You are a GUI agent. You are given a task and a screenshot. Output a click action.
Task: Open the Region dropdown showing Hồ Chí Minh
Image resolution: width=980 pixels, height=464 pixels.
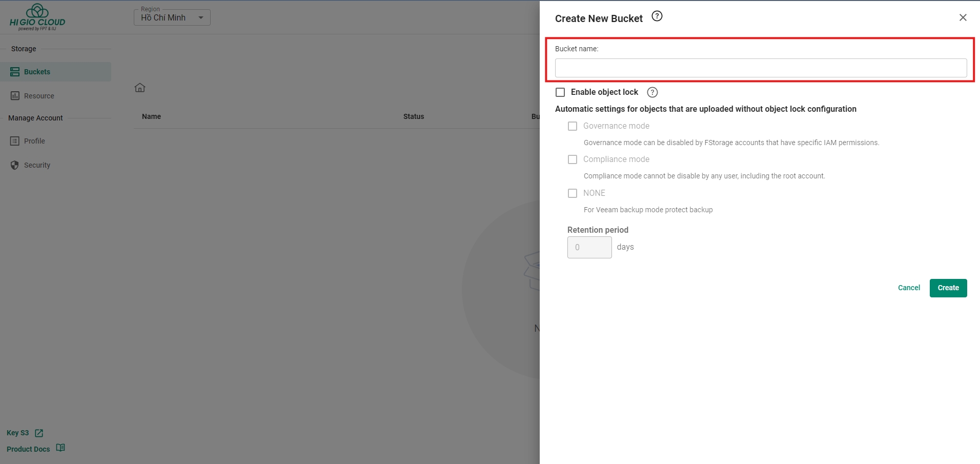pos(172,17)
